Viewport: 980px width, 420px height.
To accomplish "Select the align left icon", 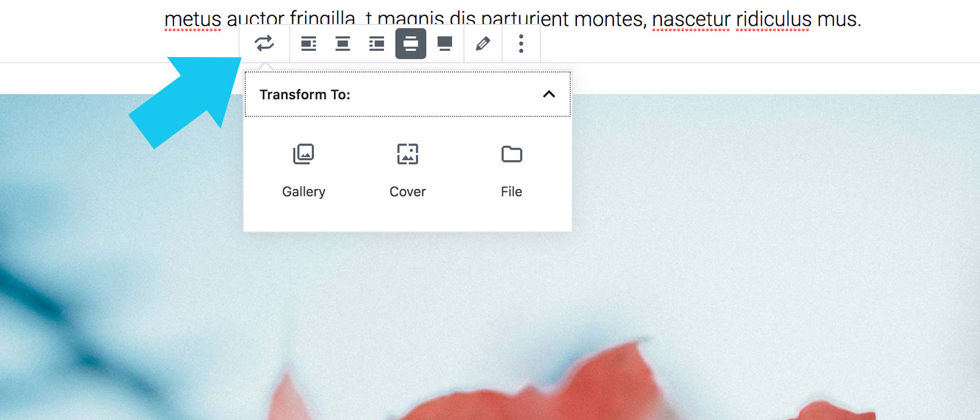I will (309, 44).
